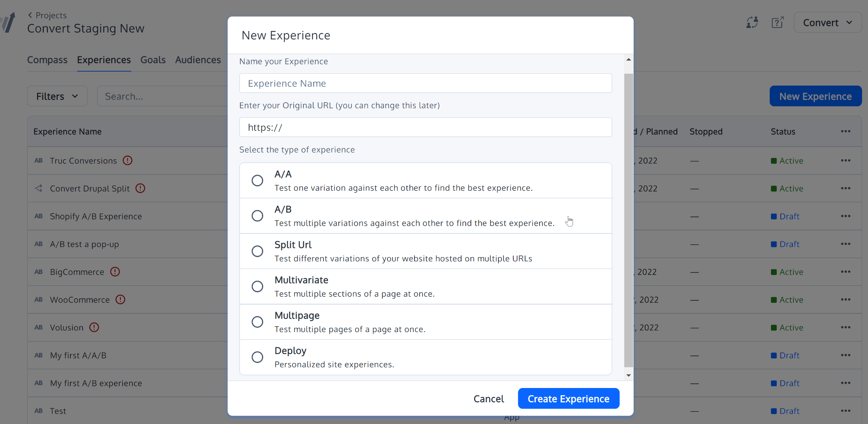Open A/B test a pop-up experience
This screenshot has width=868, height=424.
(x=84, y=244)
